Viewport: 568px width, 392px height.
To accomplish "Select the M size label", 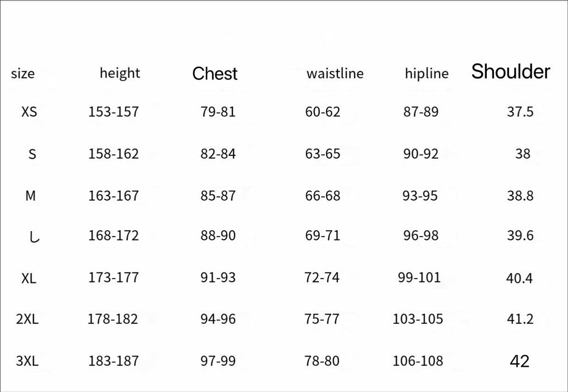I will (x=31, y=196).
